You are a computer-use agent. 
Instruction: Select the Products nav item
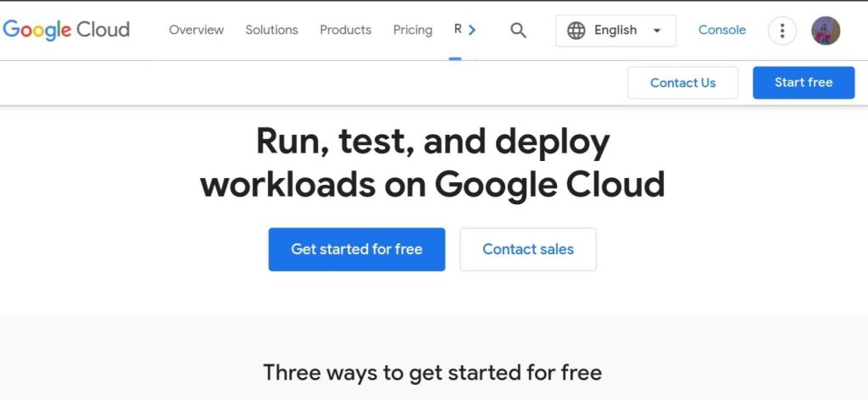click(345, 30)
